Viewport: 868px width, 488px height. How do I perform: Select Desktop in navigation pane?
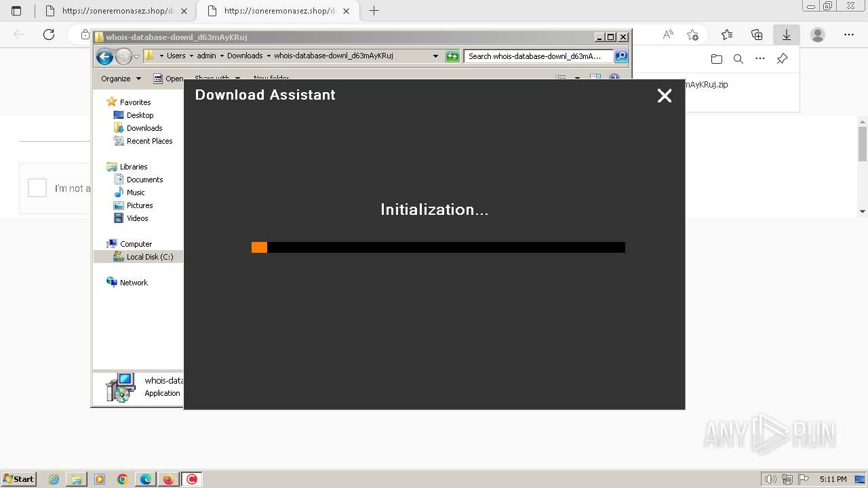pos(140,115)
